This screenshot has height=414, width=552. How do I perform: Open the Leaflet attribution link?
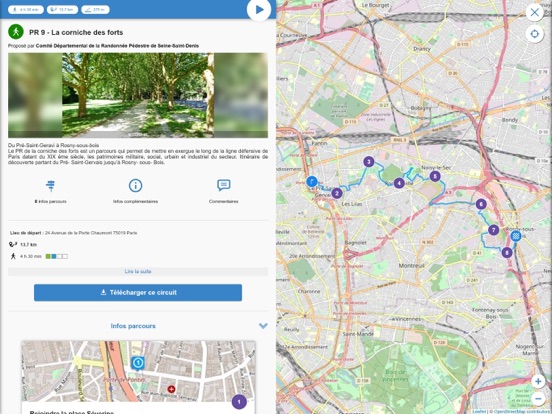pyautogui.click(x=479, y=411)
